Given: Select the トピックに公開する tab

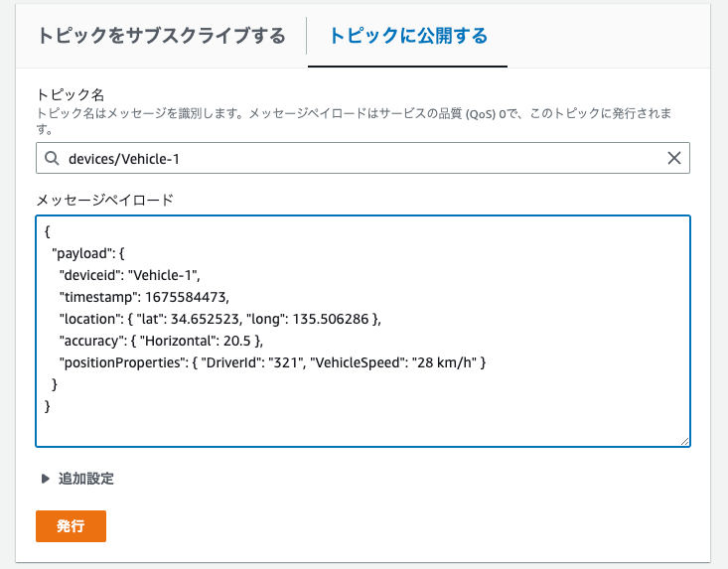Looking at the screenshot, I should point(408,36).
